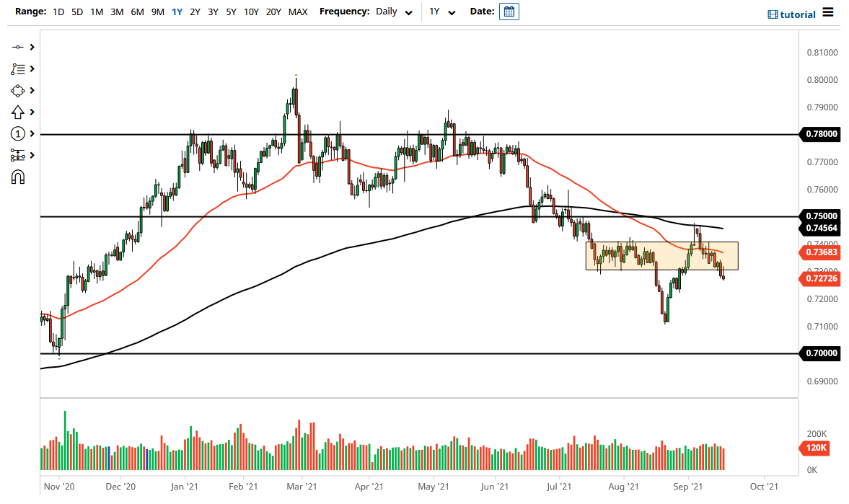The image size is (849, 504).
Task: Select the arrow marker tool icon
Action: click(x=17, y=112)
